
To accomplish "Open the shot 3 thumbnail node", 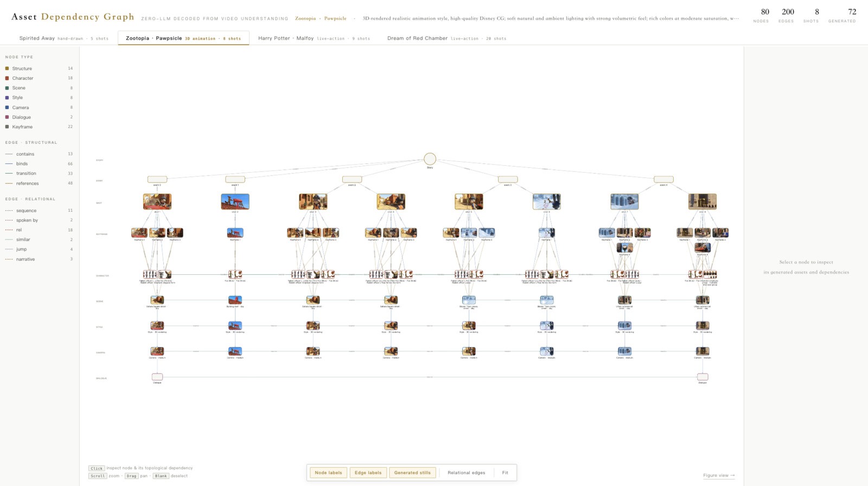I will click(313, 201).
